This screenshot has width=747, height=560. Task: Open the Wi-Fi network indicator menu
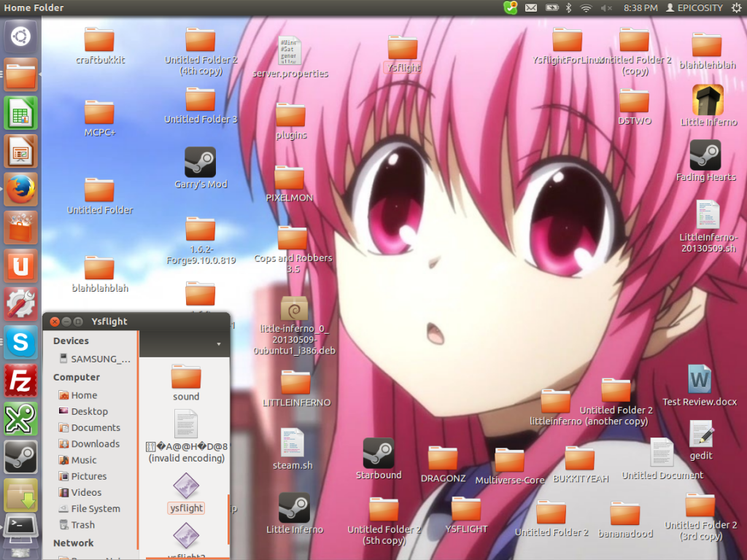tap(586, 7)
